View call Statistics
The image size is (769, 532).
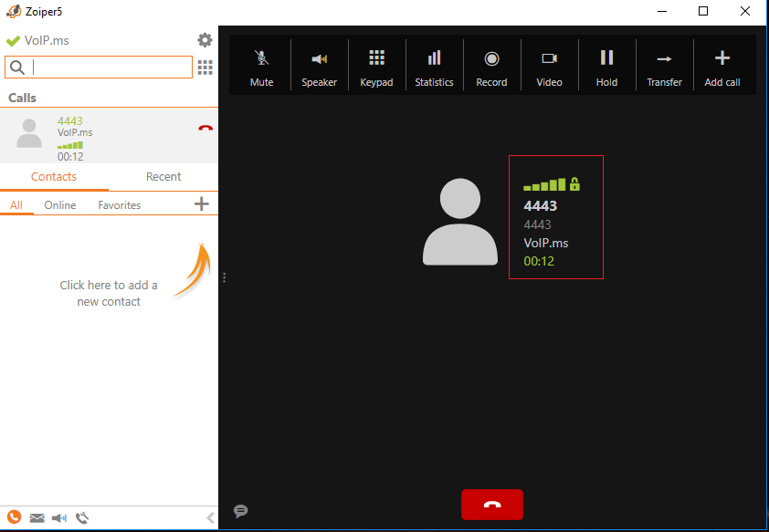(x=434, y=64)
